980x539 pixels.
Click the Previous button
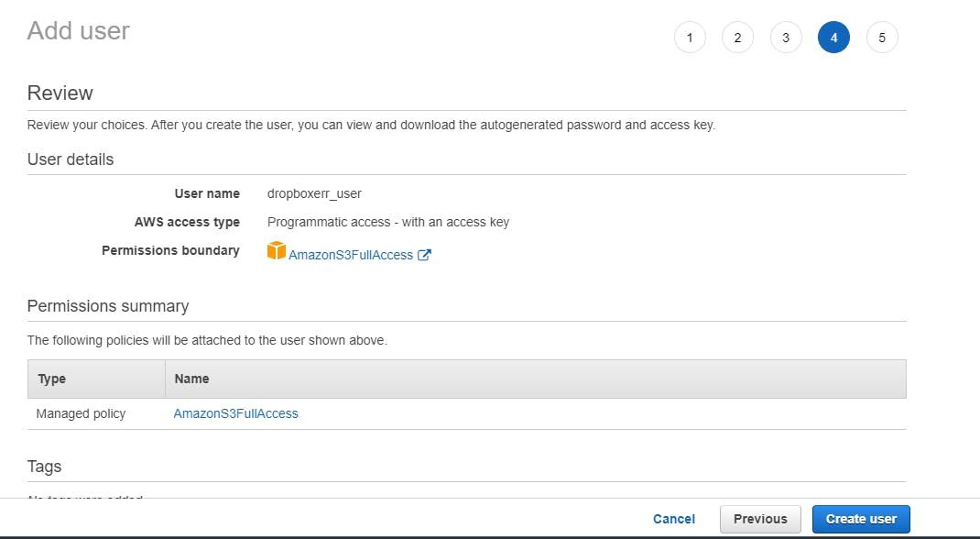760,518
